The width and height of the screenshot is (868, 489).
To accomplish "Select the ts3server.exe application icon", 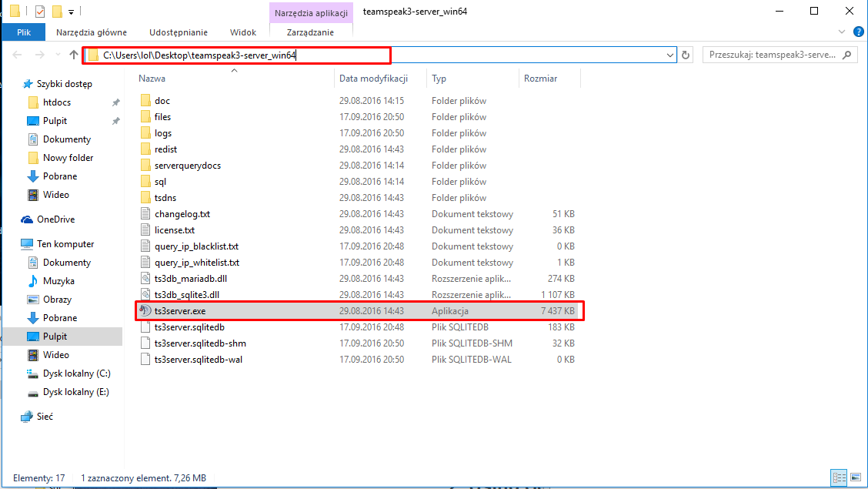I will coord(145,310).
